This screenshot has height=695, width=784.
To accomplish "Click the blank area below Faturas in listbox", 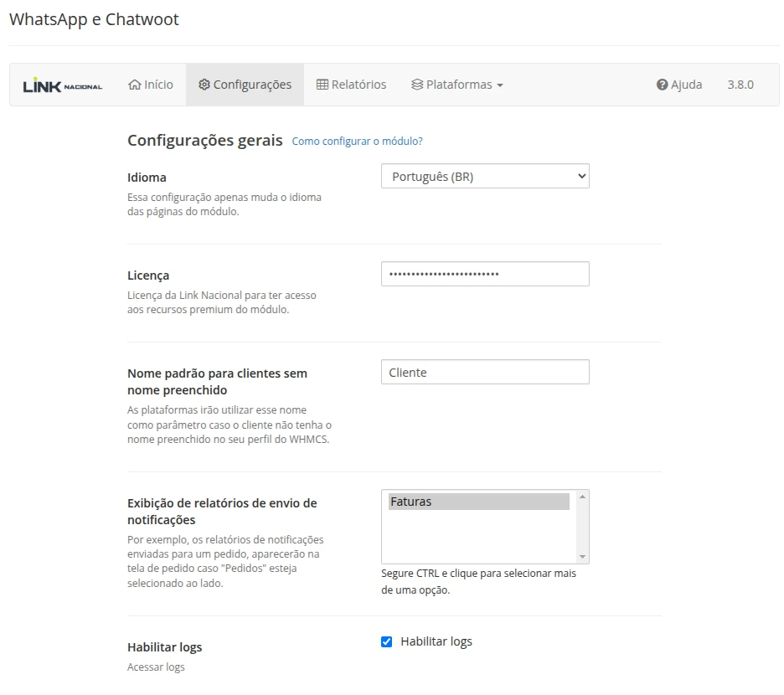I will coord(477,536).
